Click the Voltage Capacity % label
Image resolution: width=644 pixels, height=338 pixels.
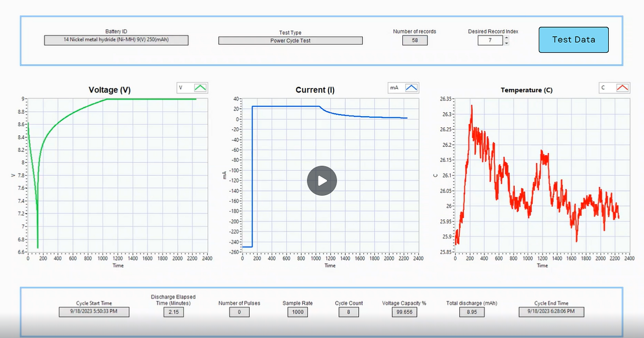[x=404, y=303]
